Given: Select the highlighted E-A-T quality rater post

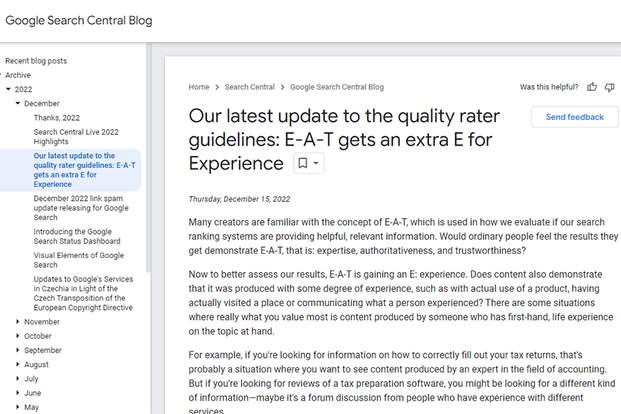Looking at the screenshot, I should pyautogui.click(x=84, y=170).
